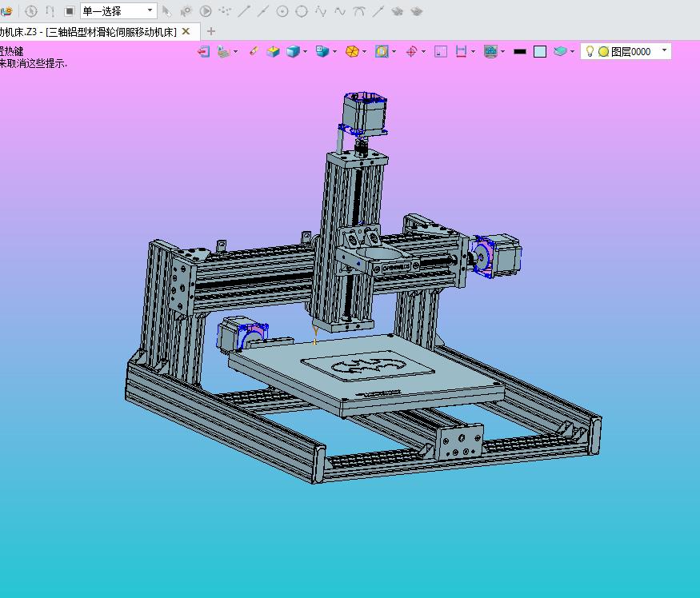Click the dark square stop icon
The width and height of the screenshot is (700, 598).
click(69, 10)
